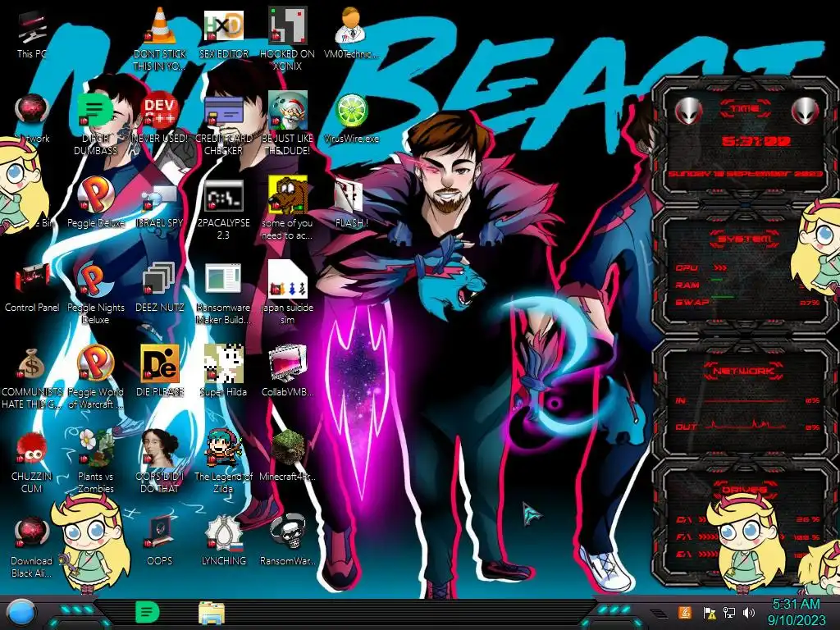This screenshot has height=630, width=840.
Task: Click the volume speaker tray icon
Action: [x=749, y=613]
